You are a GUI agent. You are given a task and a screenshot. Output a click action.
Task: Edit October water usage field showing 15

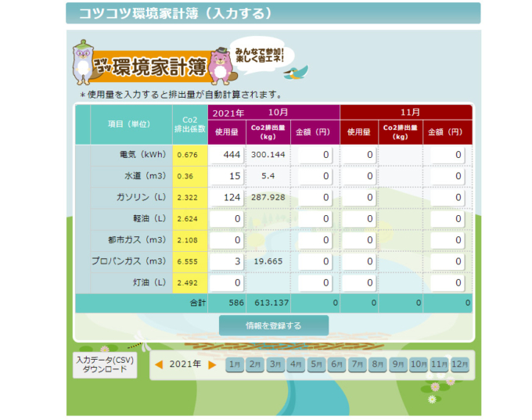tap(227, 176)
